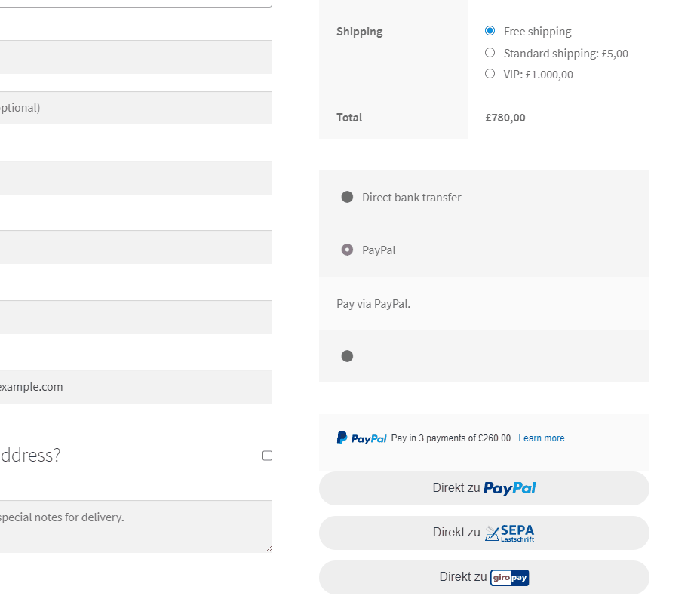Viewport: 700px width, 611px height.
Task: Click the Pay via PayPal description text
Action: tap(373, 303)
